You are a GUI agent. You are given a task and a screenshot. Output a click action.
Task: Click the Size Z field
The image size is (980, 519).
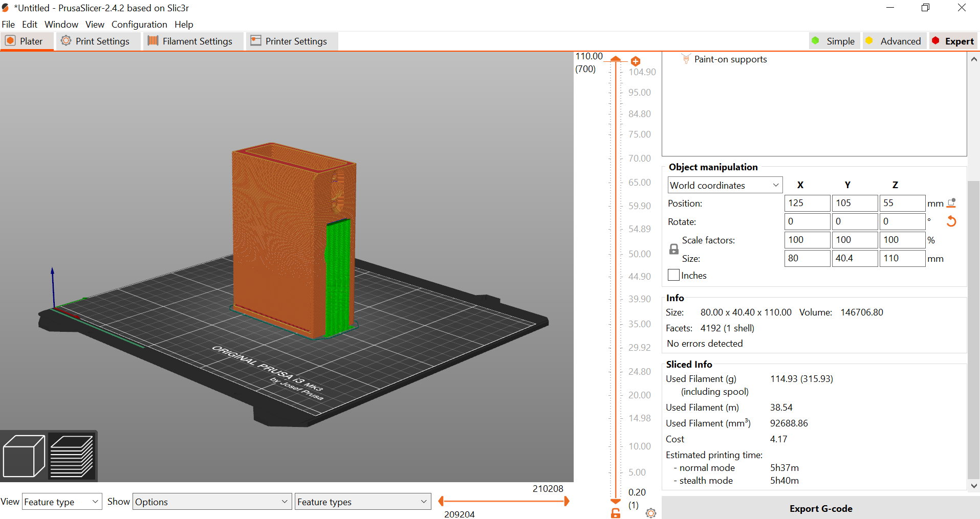(902, 258)
